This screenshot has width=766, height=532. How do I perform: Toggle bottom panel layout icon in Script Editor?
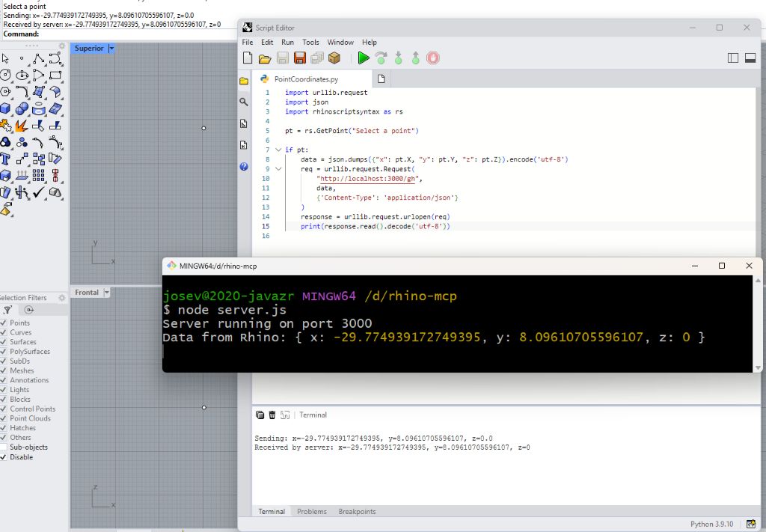pos(750,58)
